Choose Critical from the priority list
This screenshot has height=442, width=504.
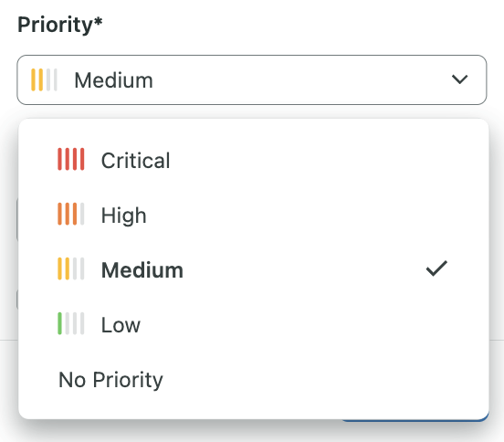135,160
